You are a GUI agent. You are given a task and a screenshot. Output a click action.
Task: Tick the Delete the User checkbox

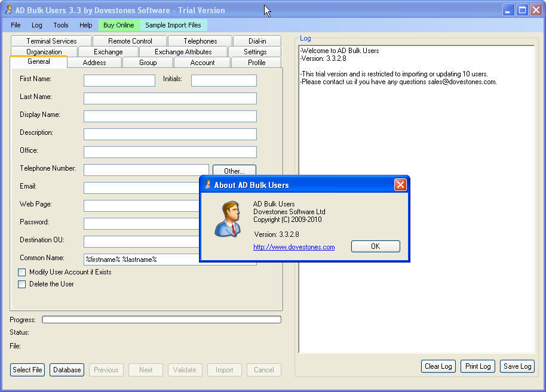(22, 284)
